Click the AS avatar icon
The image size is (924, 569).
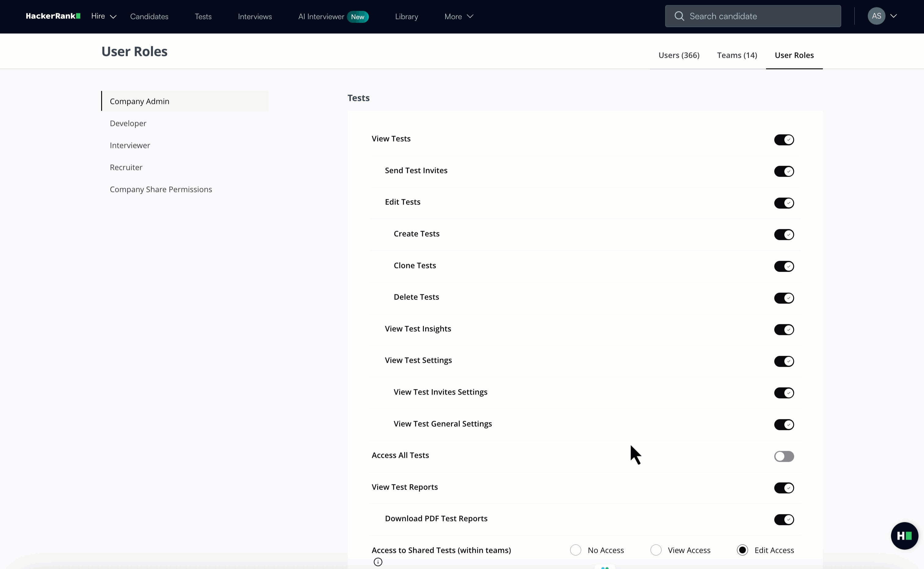[876, 16]
